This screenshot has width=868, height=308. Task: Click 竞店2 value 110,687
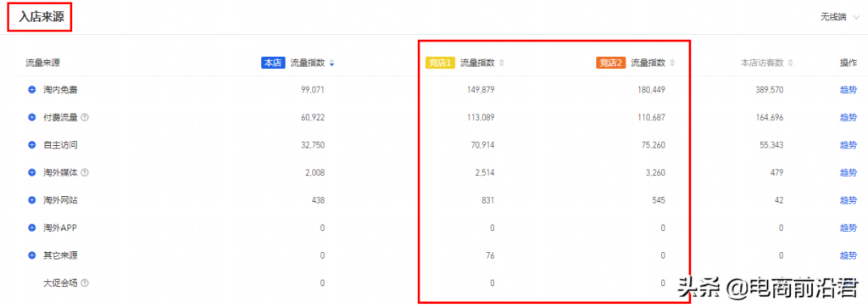[x=652, y=117]
